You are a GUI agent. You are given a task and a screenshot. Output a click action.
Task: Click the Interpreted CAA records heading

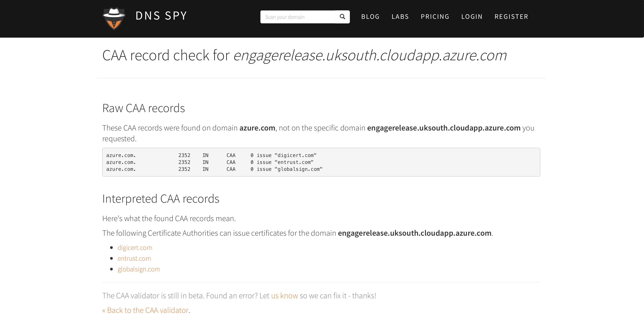(x=161, y=199)
